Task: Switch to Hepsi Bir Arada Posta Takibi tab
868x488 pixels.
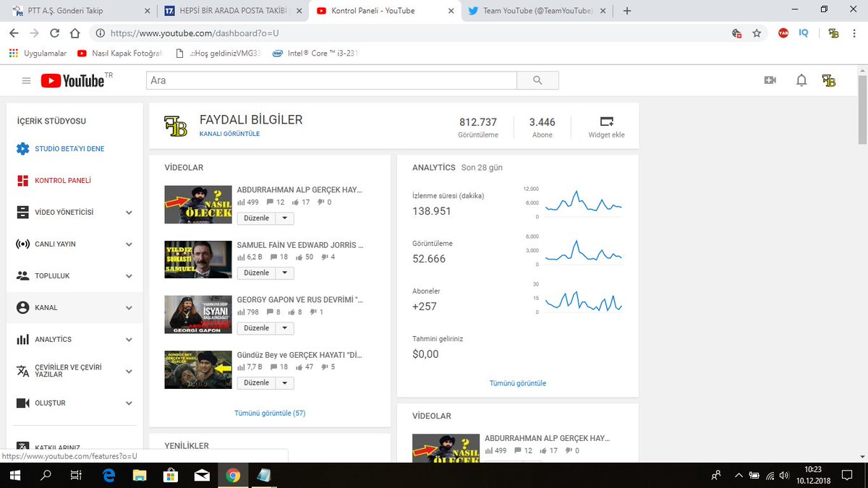Action: tap(231, 11)
